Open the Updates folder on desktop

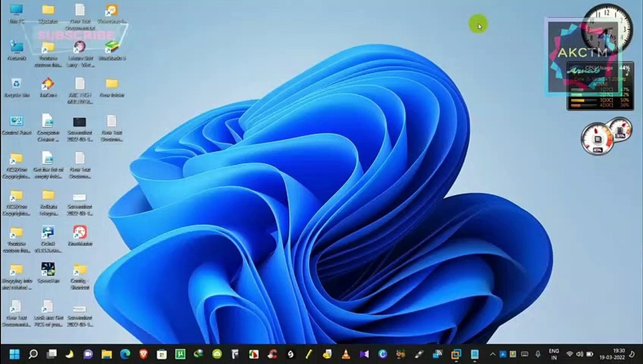pyautogui.click(x=48, y=13)
